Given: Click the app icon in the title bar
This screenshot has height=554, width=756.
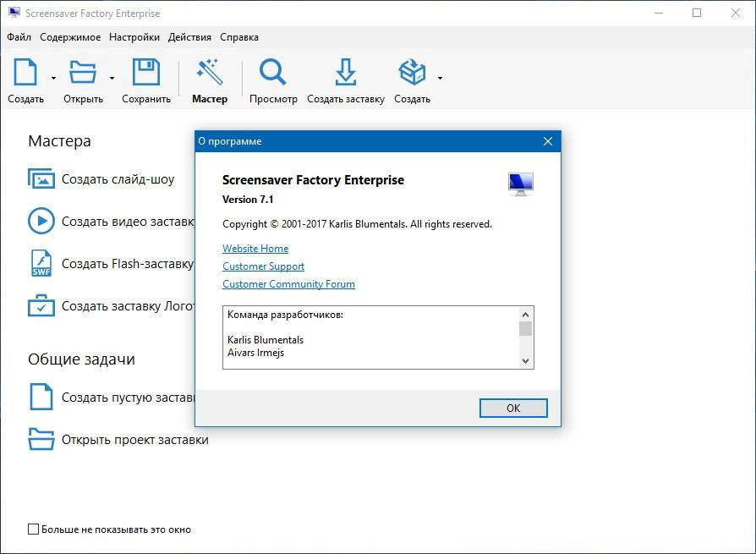Looking at the screenshot, I should click(x=14, y=13).
